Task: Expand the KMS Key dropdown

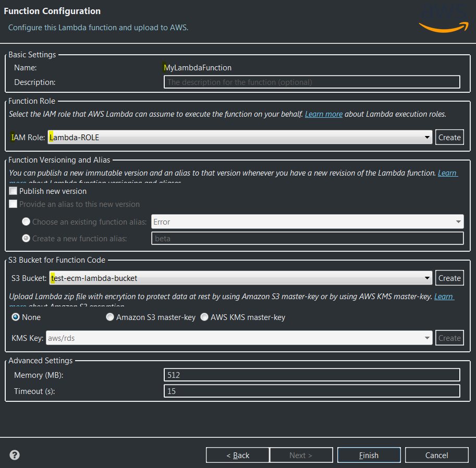Action: 239,338
